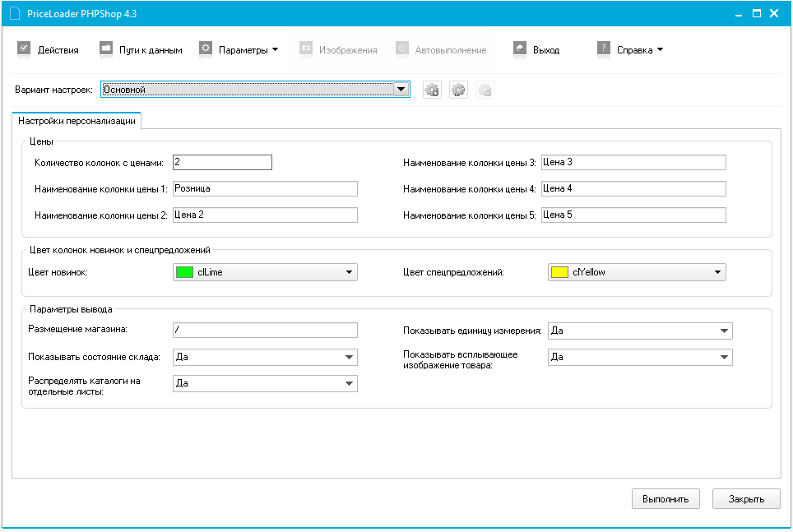793x532 pixels.
Task: Click the Вариант настроек: label
Action: click(x=53, y=90)
